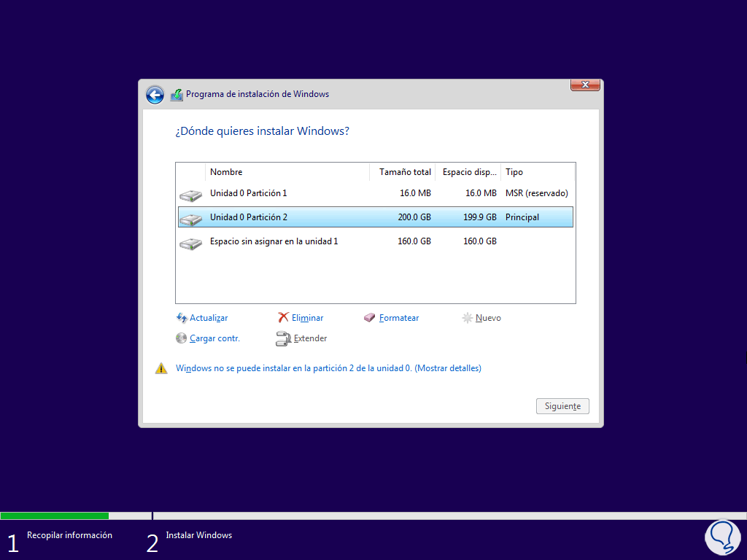Click the Extender drives icon

(283, 338)
